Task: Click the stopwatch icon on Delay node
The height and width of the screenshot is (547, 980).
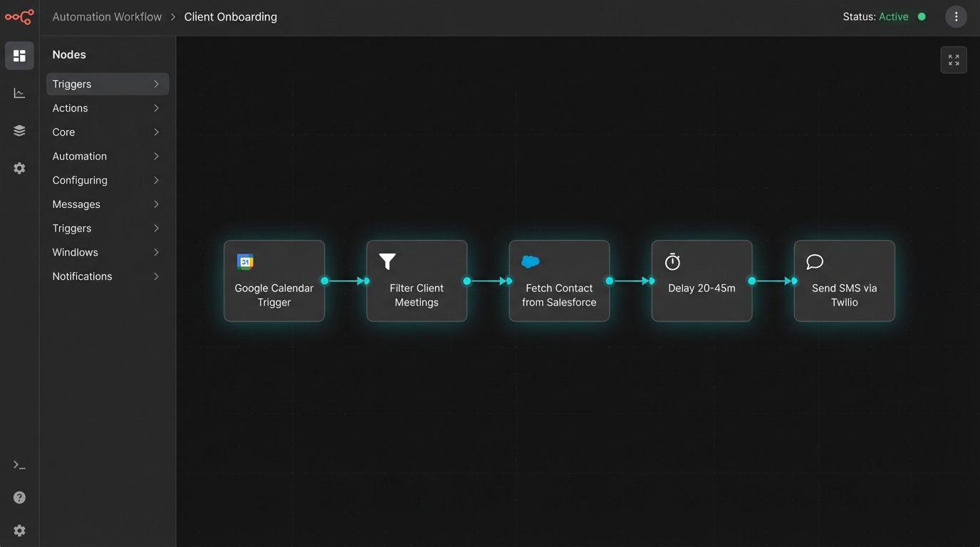Action: point(672,262)
